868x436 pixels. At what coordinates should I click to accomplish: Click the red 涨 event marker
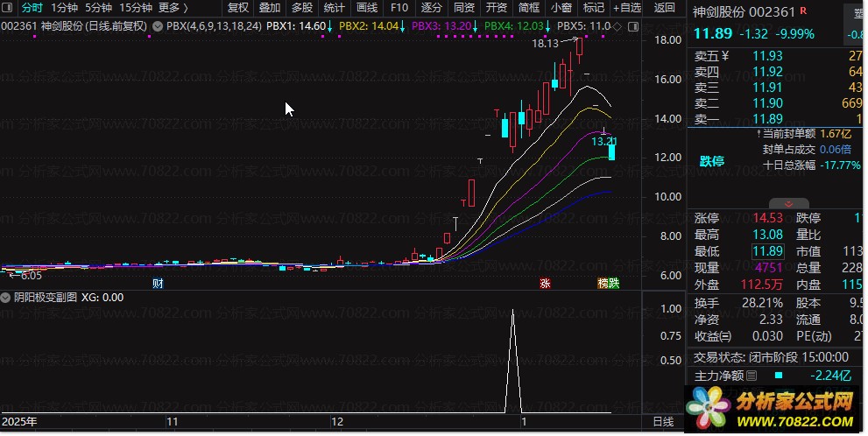click(x=546, y=284)
